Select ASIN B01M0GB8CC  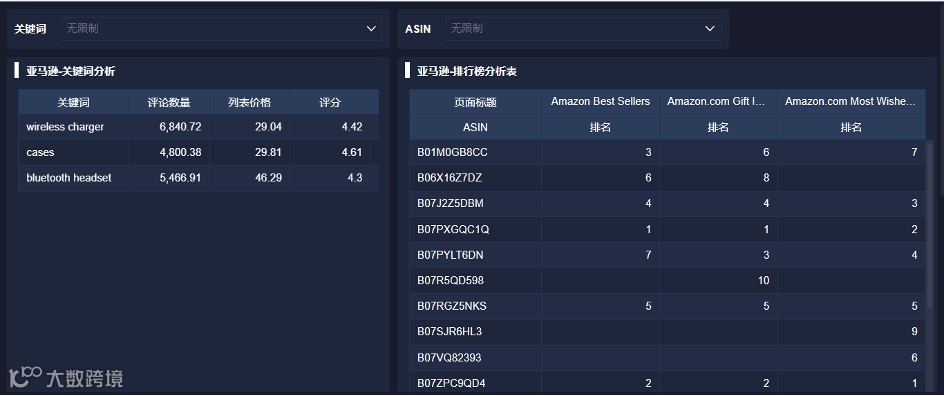click(x=452, y=153)
